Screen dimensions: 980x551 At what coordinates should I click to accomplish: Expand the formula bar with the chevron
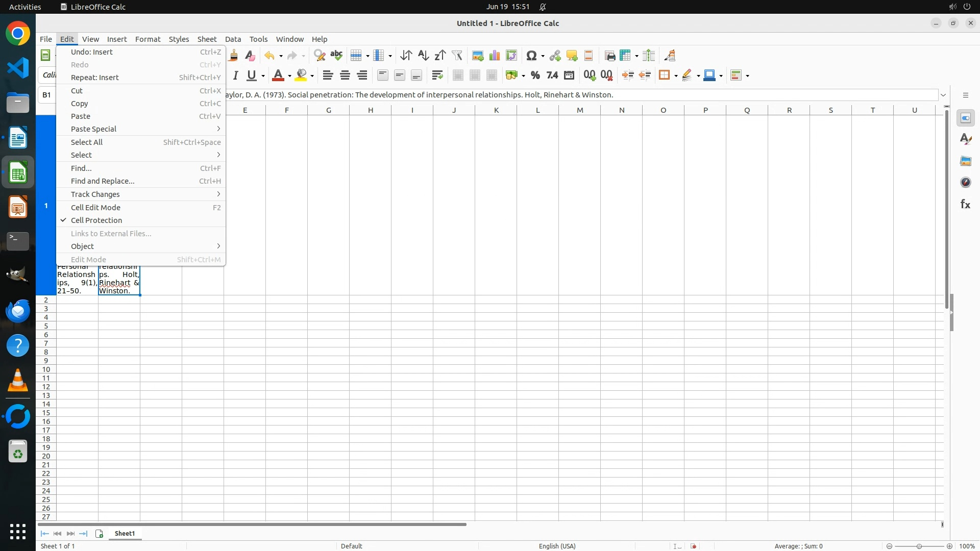click(943, 95)
